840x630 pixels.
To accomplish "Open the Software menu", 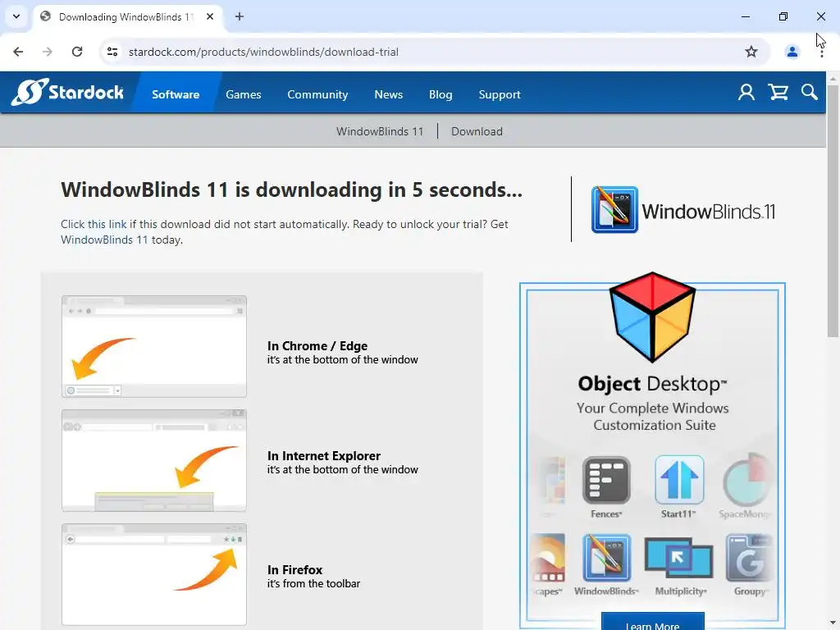I will click(176, 94).
